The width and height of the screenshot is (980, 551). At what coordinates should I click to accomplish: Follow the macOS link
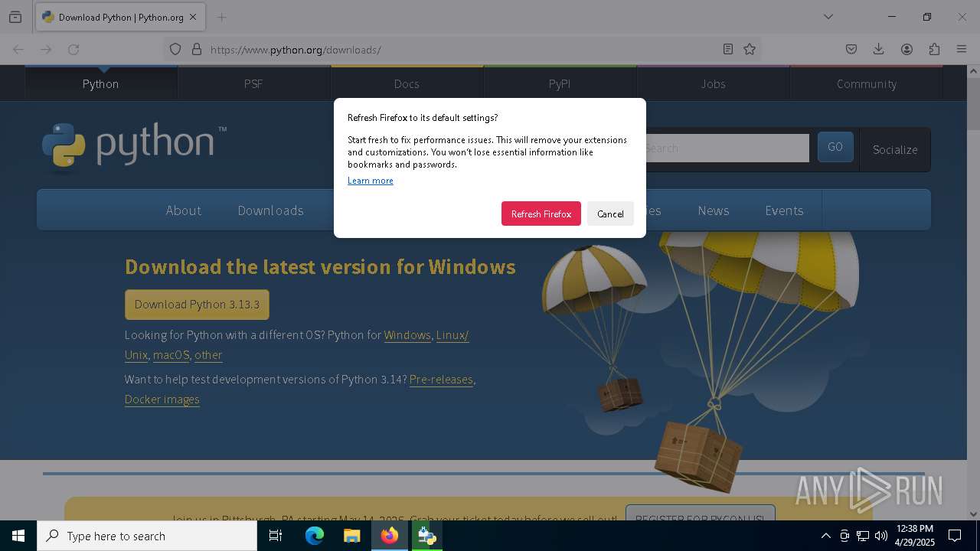coord(171,355)
